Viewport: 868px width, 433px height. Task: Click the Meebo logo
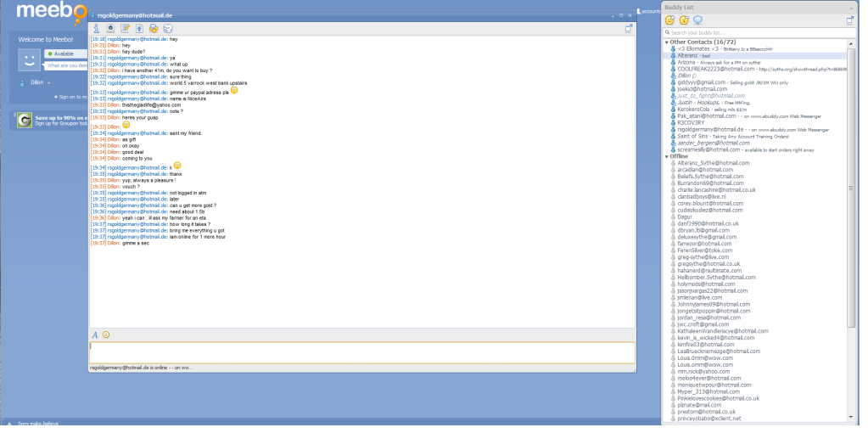52,12
